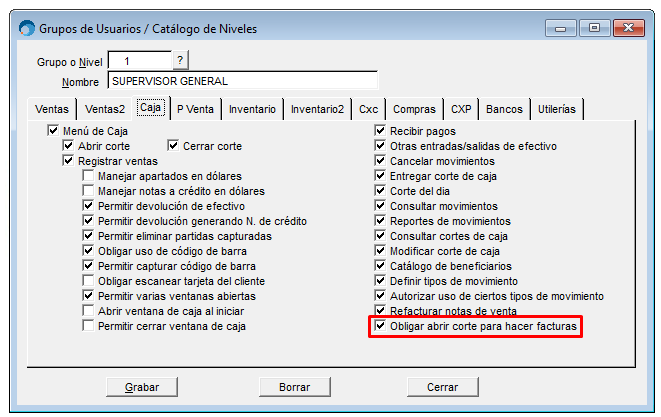
Task: Select the Bancos tab
Action: pyautogui.click(x=504, y=109)
